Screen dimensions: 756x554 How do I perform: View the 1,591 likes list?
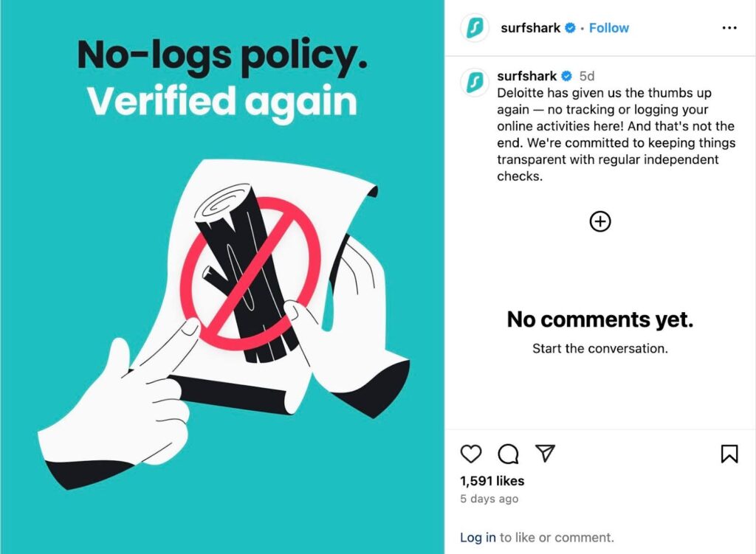tap(492, 481)
